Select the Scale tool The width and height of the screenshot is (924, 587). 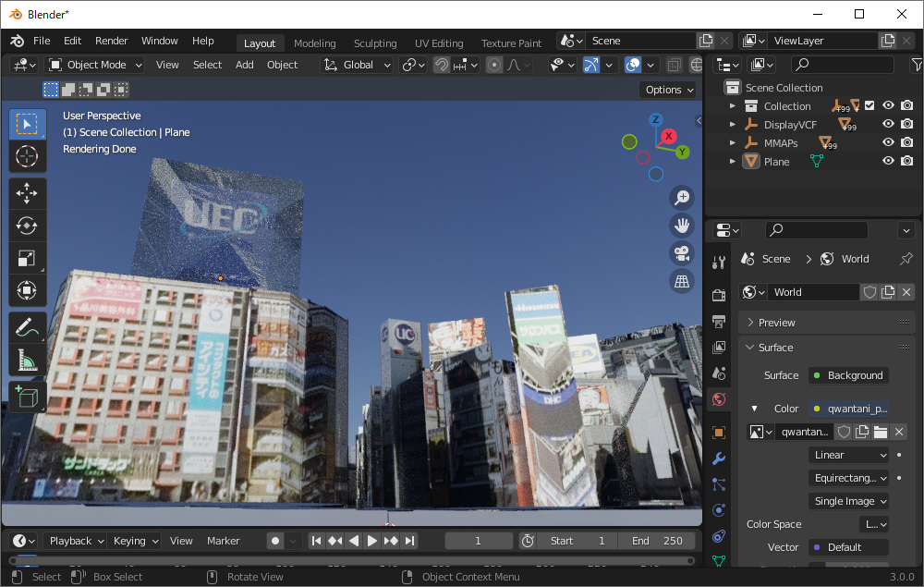27,258
